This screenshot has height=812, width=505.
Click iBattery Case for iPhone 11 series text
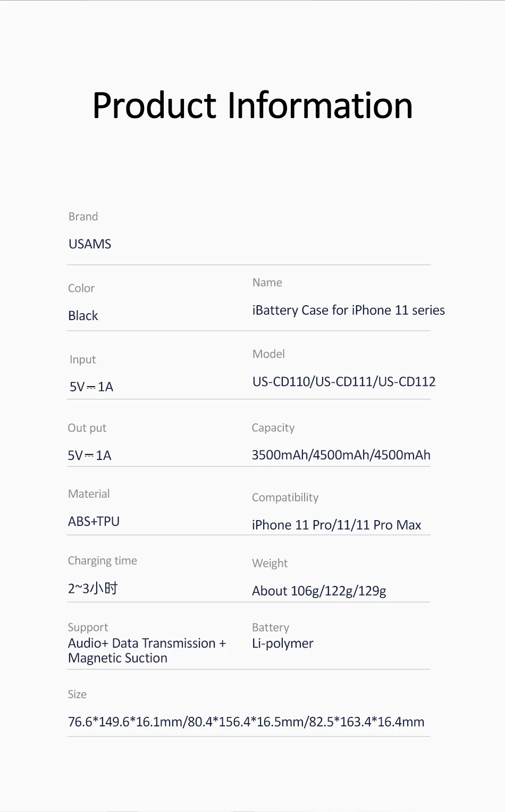[348, 311]
